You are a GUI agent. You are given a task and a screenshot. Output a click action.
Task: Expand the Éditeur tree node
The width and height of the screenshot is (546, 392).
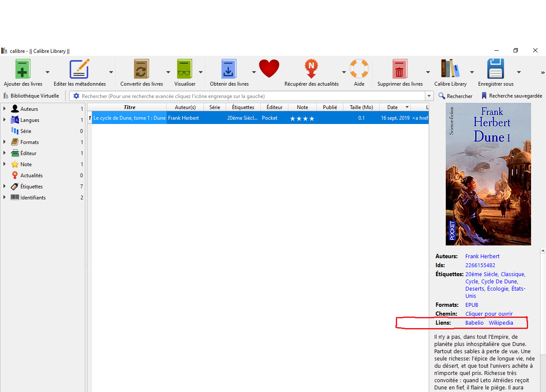coord(5,153)
